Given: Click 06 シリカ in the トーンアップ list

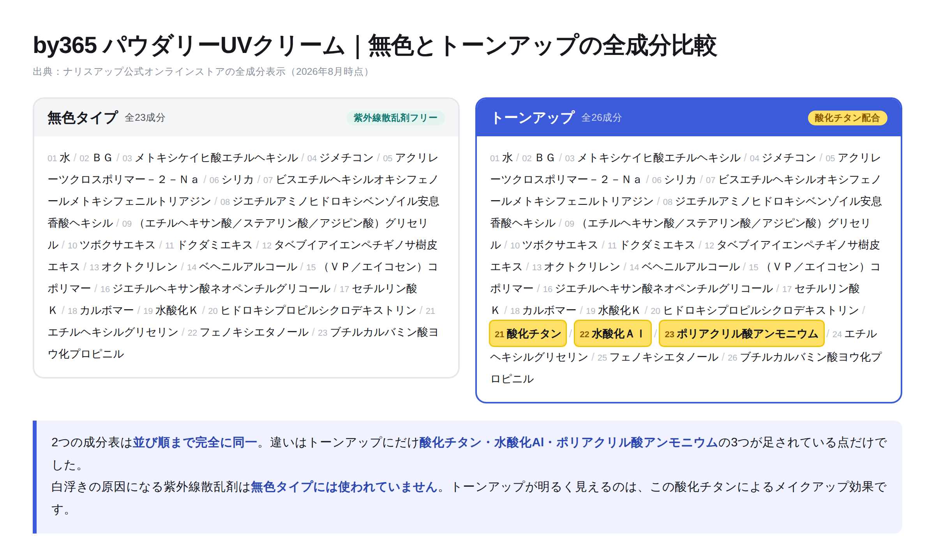Looking at the screenshot, I should point(674,180).
